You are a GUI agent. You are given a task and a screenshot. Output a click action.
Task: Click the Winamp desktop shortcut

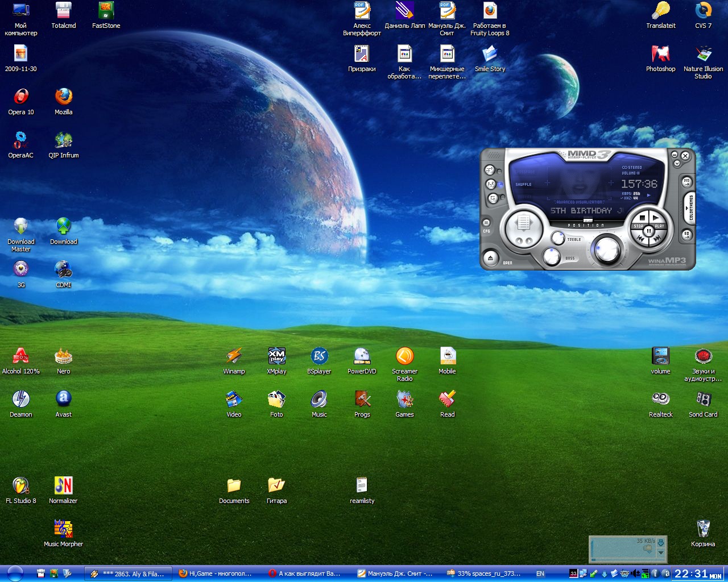pos(234,356)
